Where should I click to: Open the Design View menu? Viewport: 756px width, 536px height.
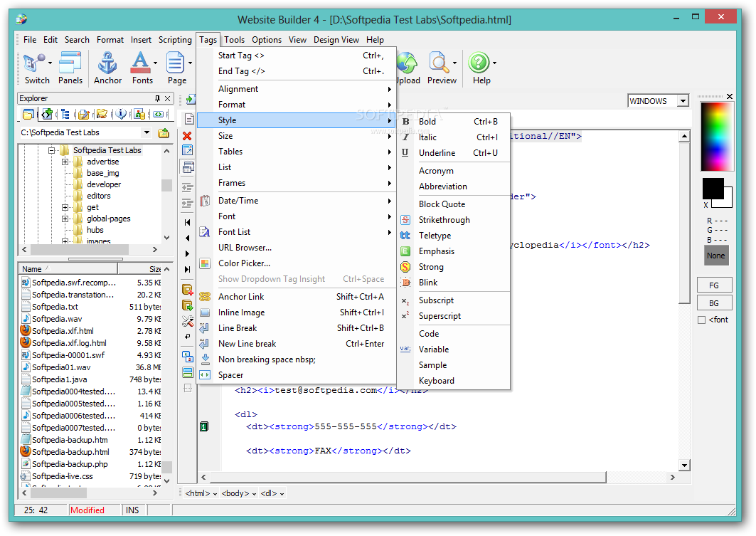click(x=336, y=40)
